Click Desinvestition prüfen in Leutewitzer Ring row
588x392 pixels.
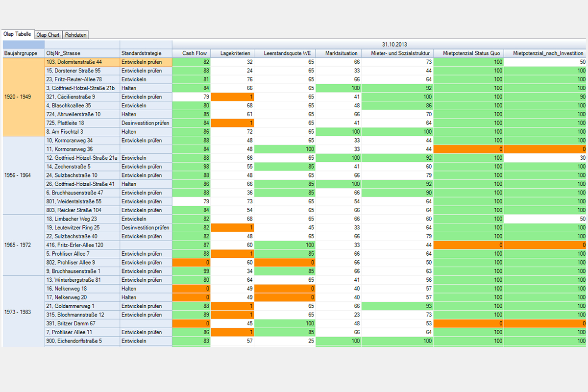[x=146, y=228]
